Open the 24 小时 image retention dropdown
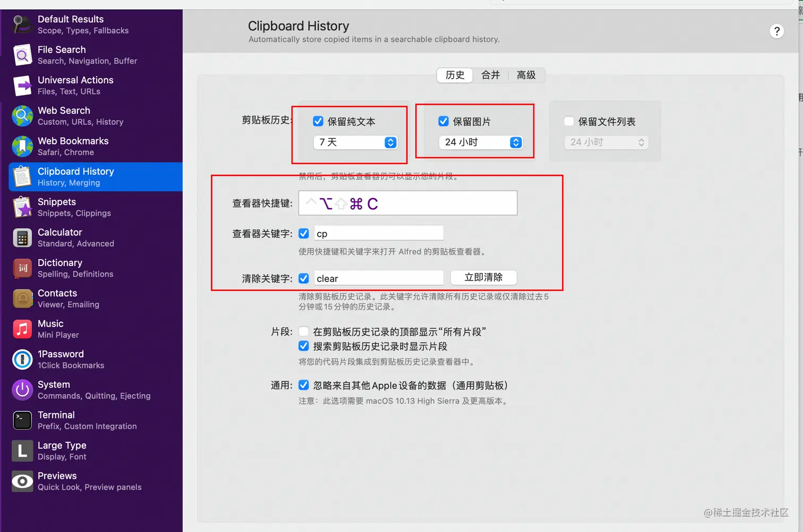803x532 pixels. click(481, 142)
